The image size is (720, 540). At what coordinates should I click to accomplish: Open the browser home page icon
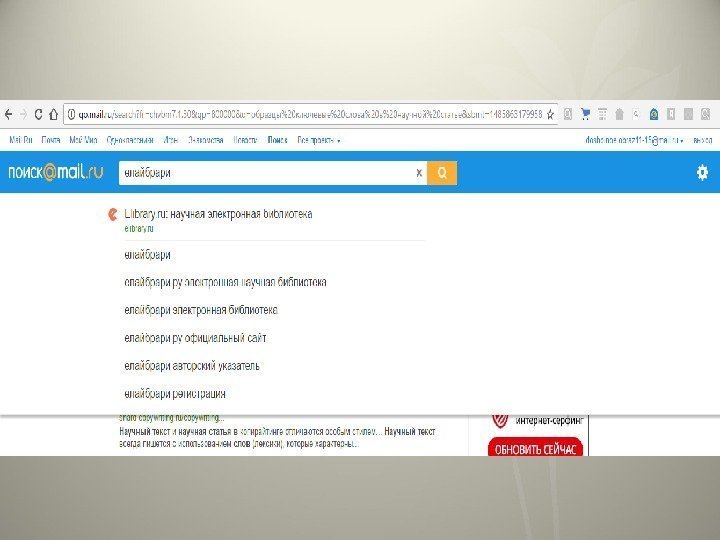(54, 114)
